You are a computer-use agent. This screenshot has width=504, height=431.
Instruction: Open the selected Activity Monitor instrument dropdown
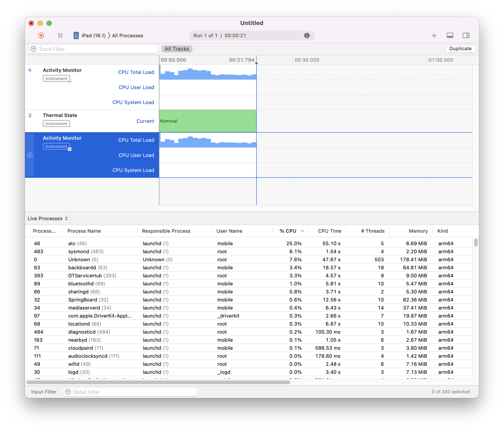[x=70, y=149]
